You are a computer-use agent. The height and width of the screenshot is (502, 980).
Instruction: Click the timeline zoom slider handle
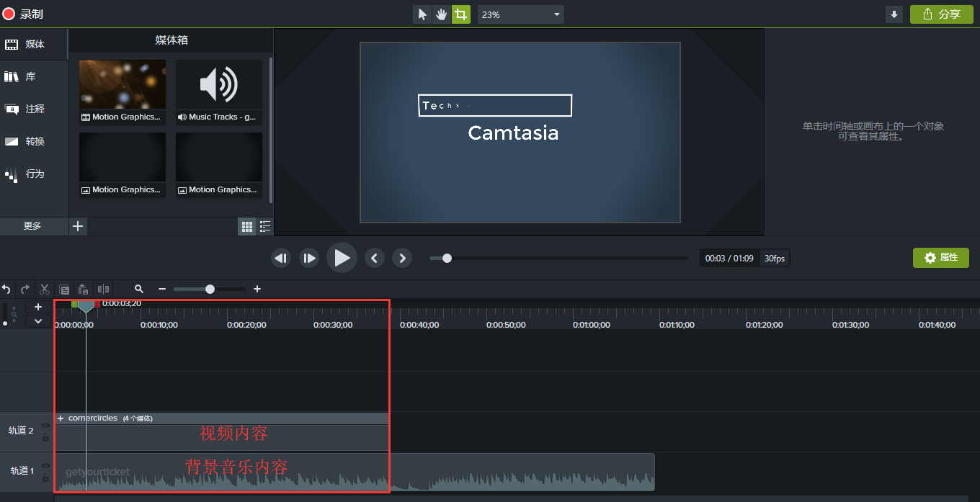(x=210, y=290)
